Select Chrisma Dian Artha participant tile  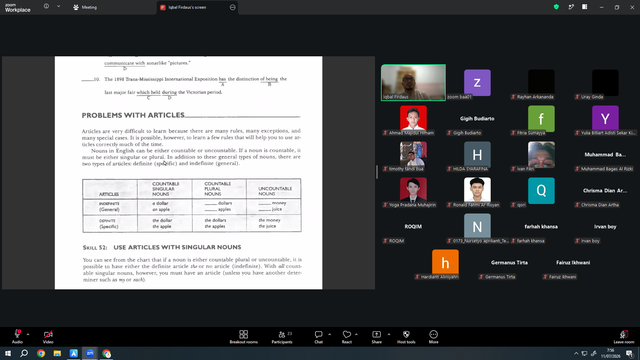coord(605,190)
